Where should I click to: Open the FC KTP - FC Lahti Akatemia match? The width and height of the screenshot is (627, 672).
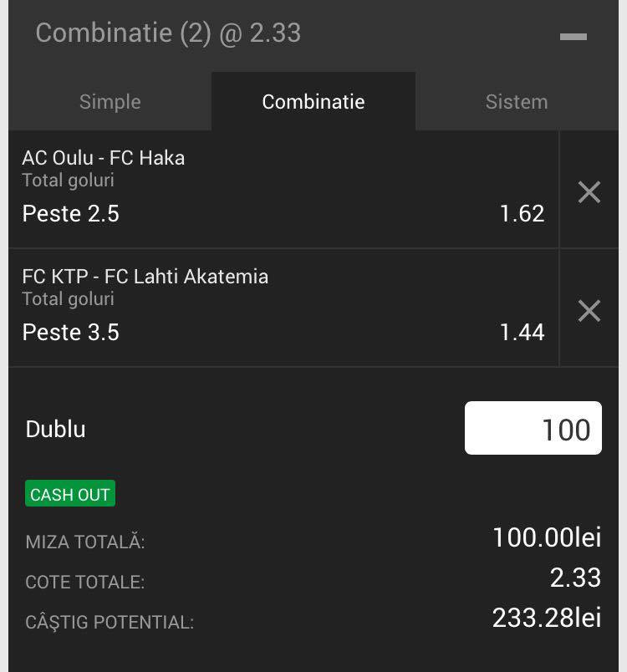[145, 277]
